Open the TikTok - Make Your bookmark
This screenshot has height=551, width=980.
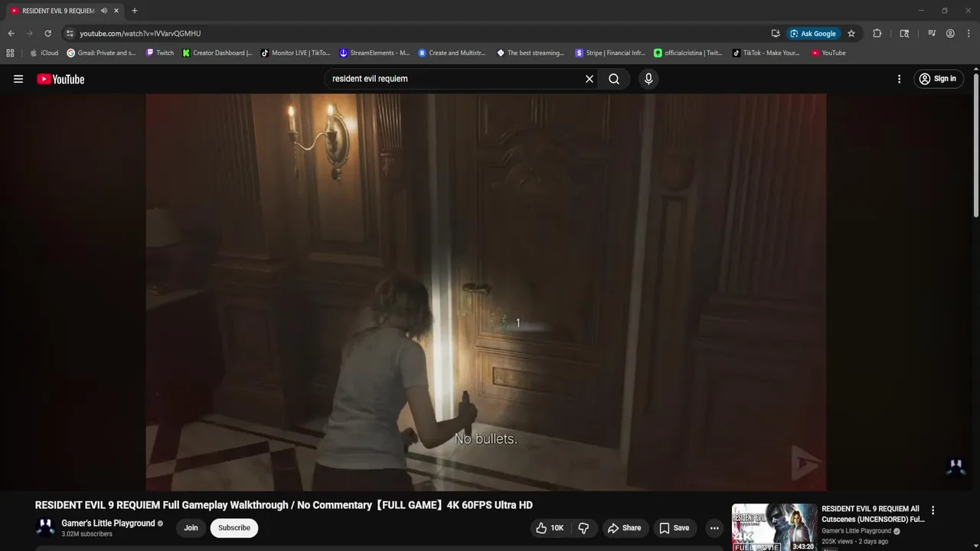coord(766,53)
